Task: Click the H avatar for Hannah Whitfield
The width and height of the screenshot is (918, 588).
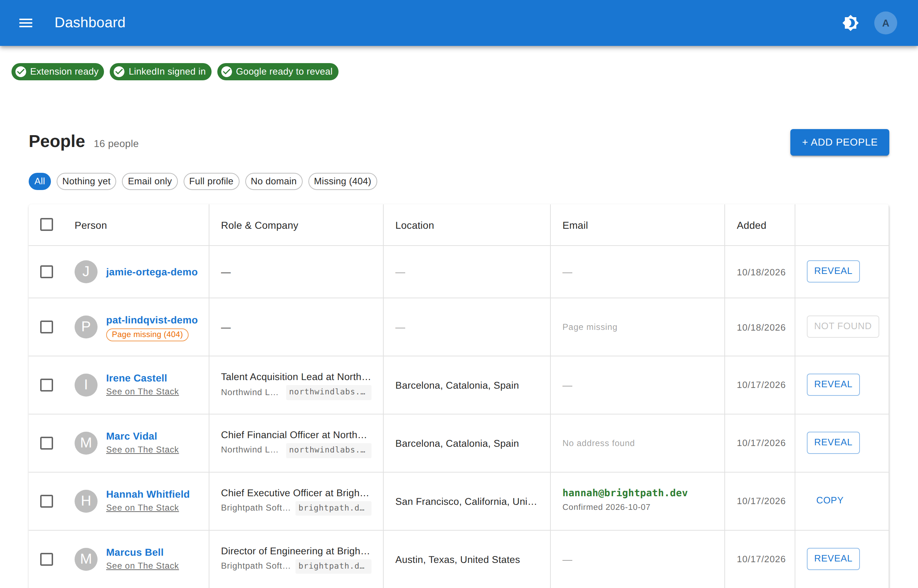Action: [x=86, y=501]
